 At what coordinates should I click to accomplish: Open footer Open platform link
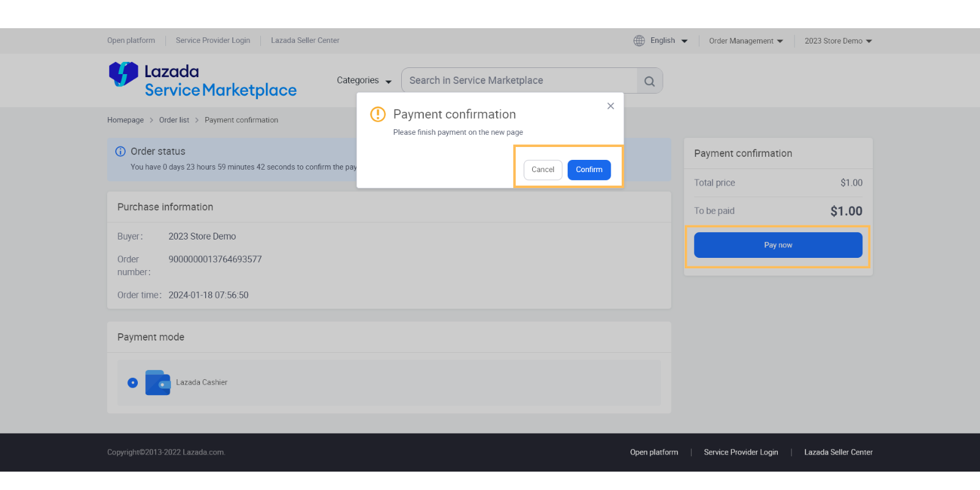click(654, 453)
